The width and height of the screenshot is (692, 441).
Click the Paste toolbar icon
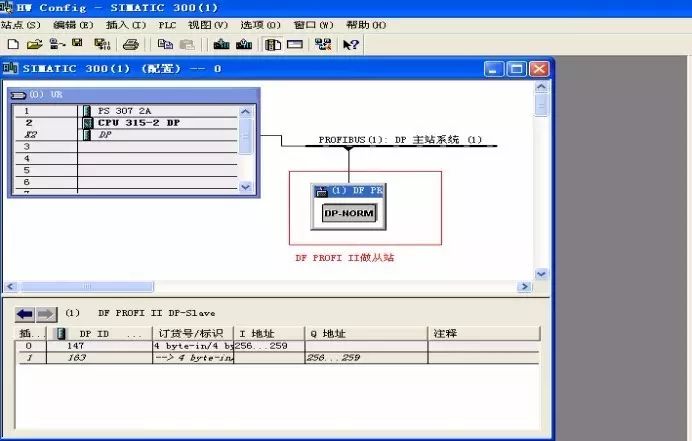[187, 44]
